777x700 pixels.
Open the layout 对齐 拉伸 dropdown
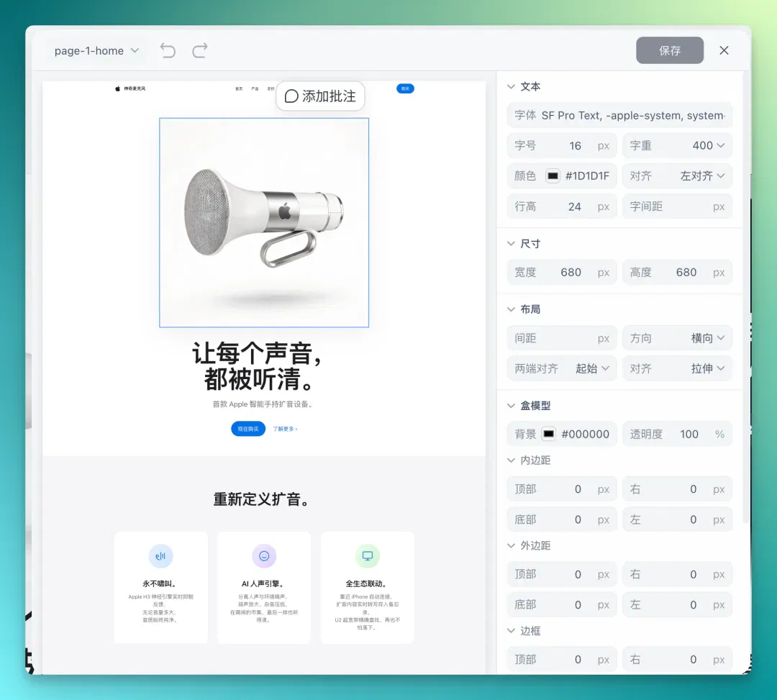coord(677,368)
